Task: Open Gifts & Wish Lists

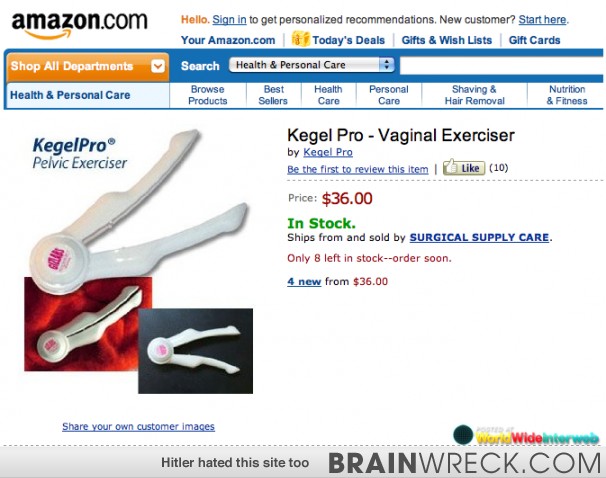Action: 446,40
